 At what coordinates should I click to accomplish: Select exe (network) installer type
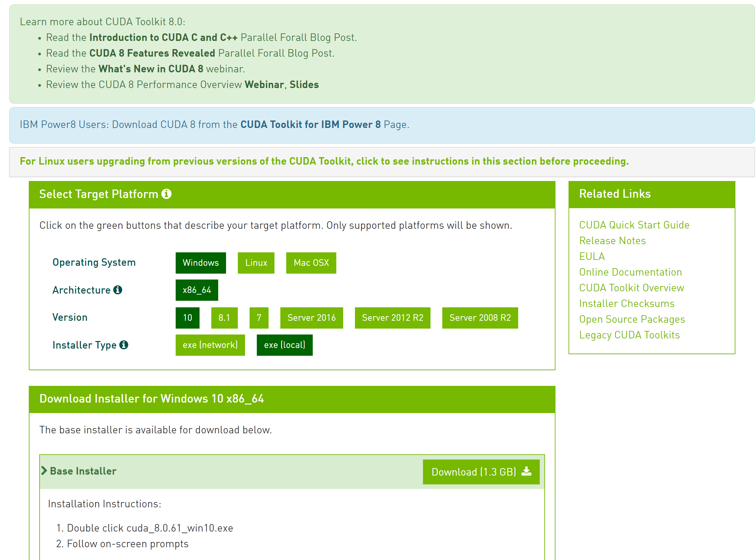click(210, 345)
